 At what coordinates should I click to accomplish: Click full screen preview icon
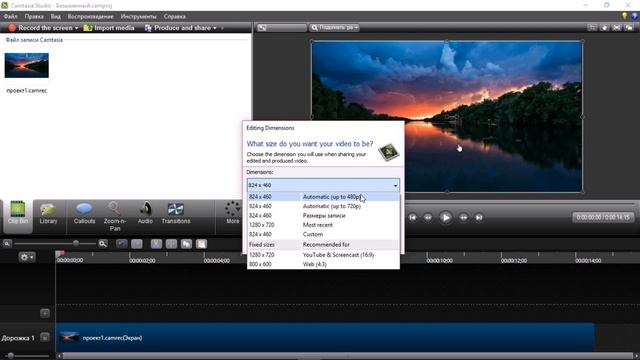click(617, 28)
